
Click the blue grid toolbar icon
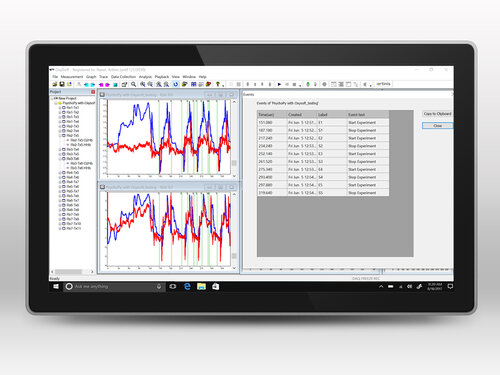tap(194, 84)
